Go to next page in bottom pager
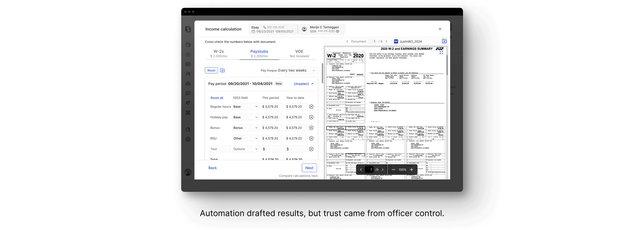The height and width of the screenshot is (230, 644). pos(382,169)
